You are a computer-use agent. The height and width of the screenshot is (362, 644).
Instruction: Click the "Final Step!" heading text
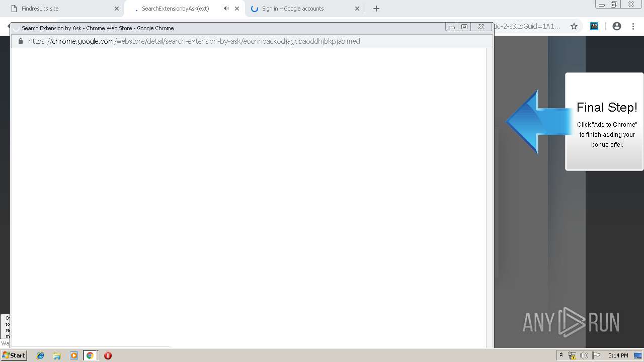point(607,107)
